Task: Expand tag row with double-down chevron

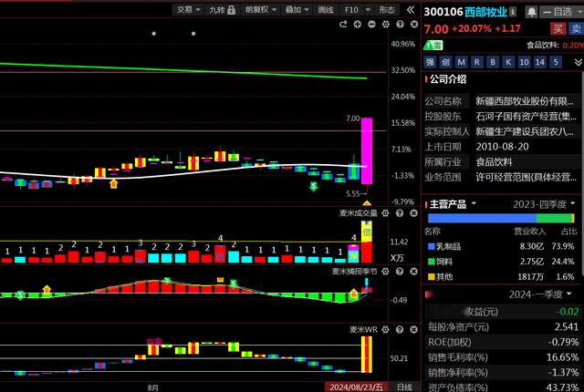Action: click(578, 62)
